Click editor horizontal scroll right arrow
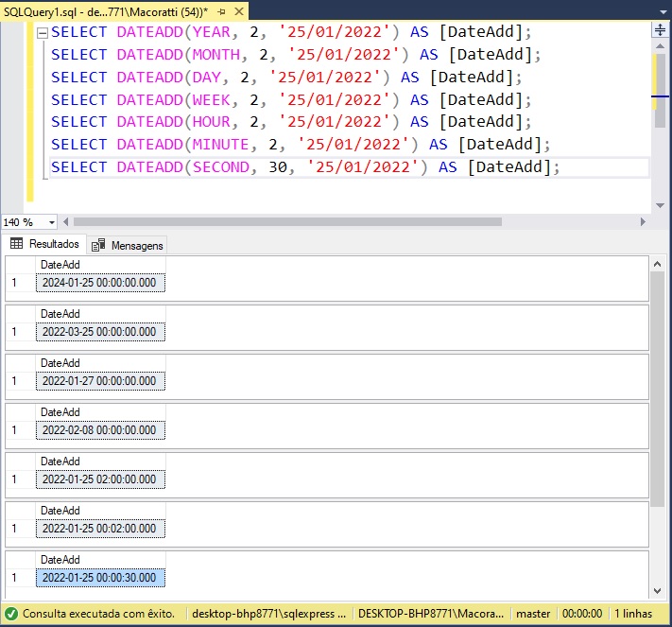672x627 pixels. pyautogui.click(x=643, y=221)
